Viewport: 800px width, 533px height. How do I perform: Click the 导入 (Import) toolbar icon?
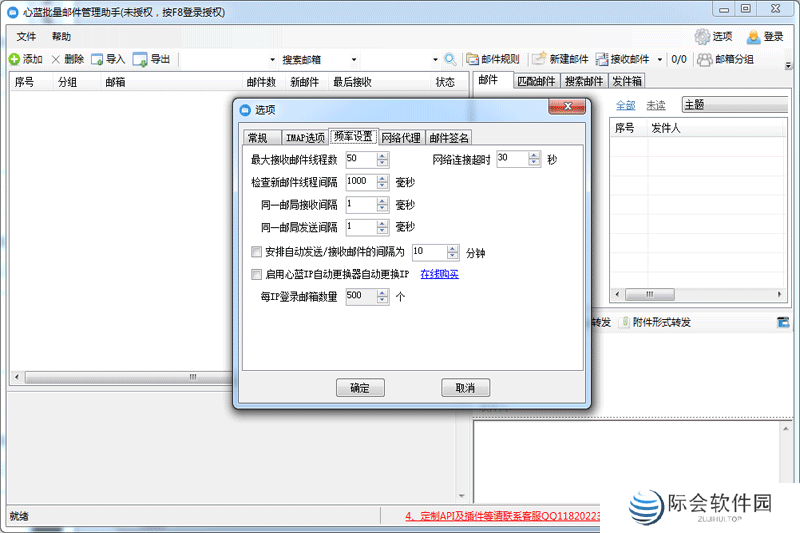(98, 59)
